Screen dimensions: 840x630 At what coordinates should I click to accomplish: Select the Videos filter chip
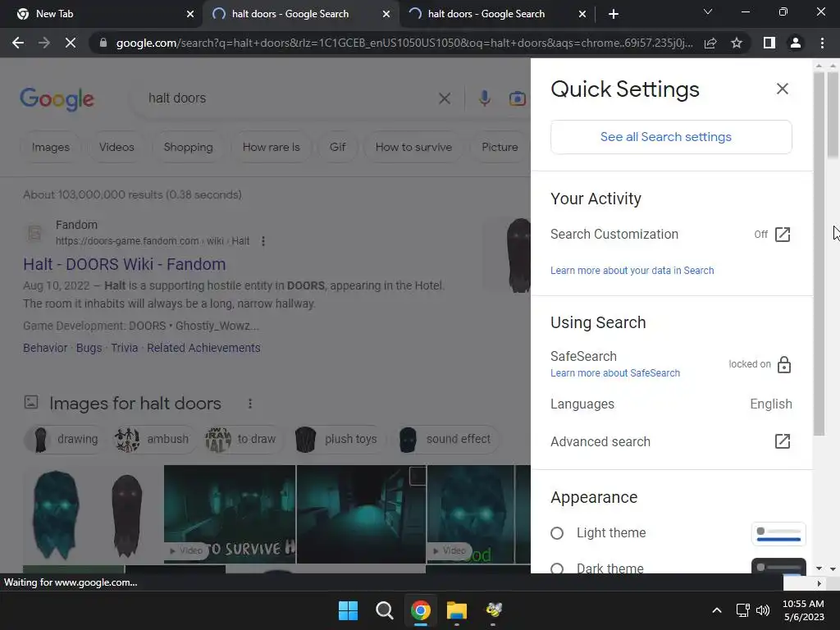coord(116,148)
